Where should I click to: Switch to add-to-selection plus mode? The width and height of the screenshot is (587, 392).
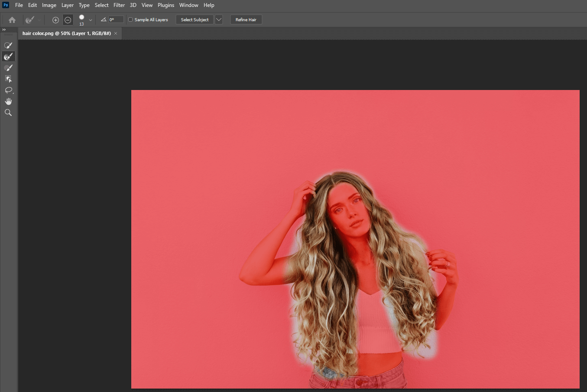55,20
